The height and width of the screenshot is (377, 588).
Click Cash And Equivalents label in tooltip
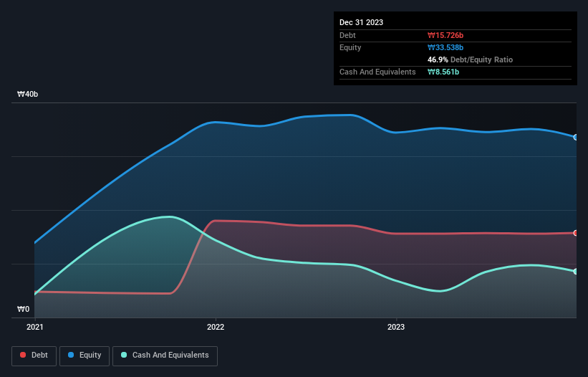(377, 72)
